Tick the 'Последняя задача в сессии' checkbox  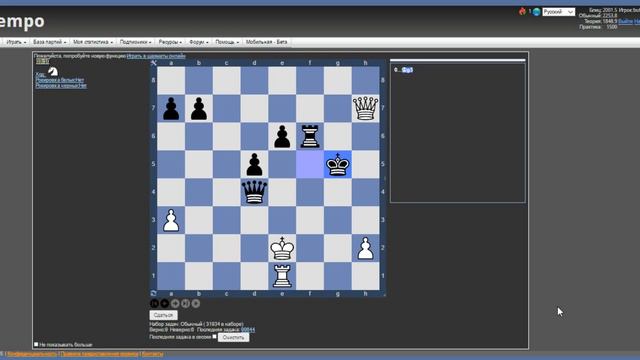[x=215, y=336]
